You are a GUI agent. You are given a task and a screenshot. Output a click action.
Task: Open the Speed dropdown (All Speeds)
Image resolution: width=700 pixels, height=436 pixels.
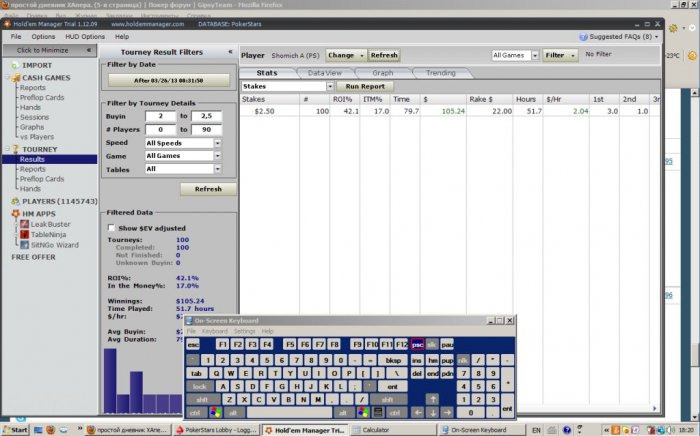(x=217, y=143)
